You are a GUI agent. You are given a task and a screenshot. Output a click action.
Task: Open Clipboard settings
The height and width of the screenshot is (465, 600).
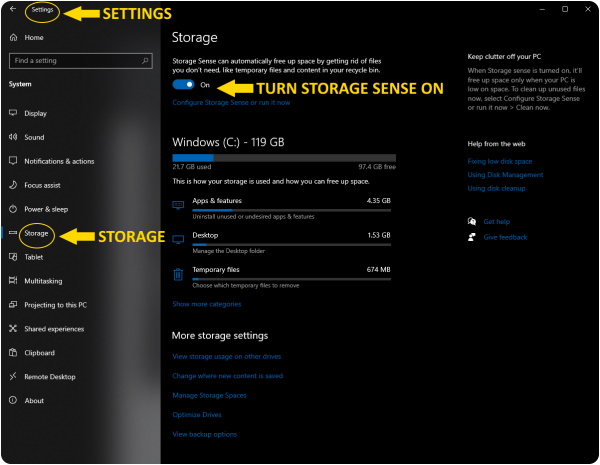pyautogui.click(x=39, y=353)
